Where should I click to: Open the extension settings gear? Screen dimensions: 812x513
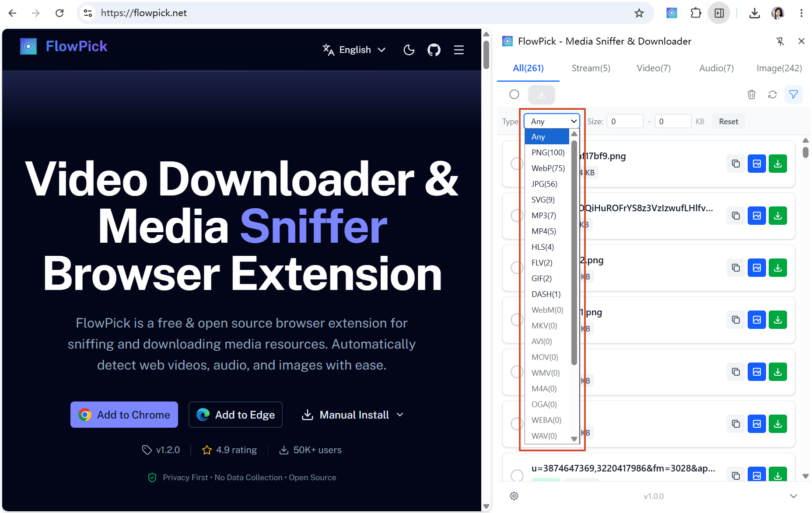coord(514,496)
